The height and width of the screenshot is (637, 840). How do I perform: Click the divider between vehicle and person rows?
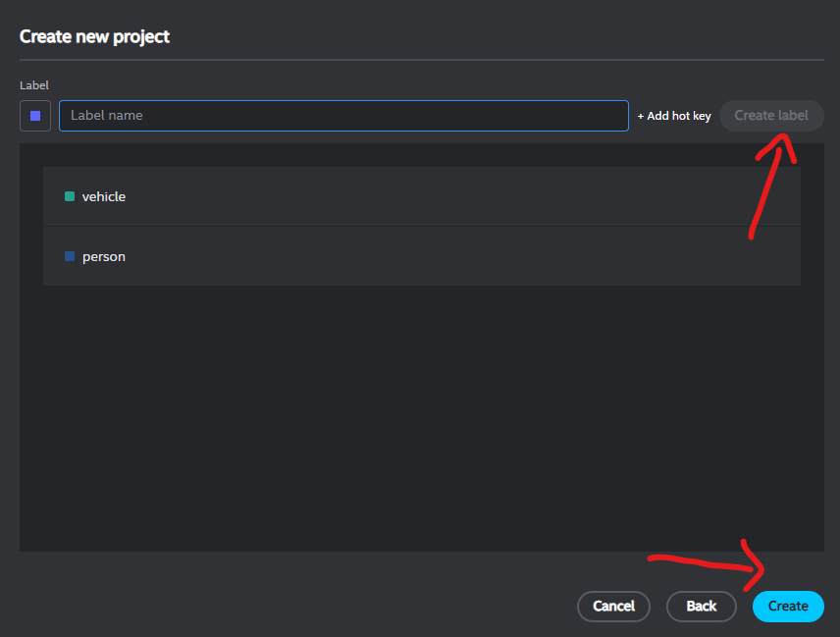point(422,227)
